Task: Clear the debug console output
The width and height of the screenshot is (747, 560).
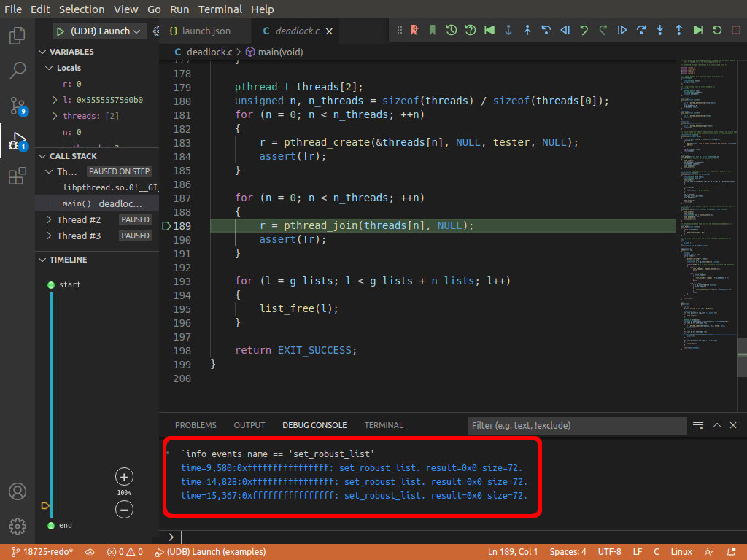Action: pos(698,425)
